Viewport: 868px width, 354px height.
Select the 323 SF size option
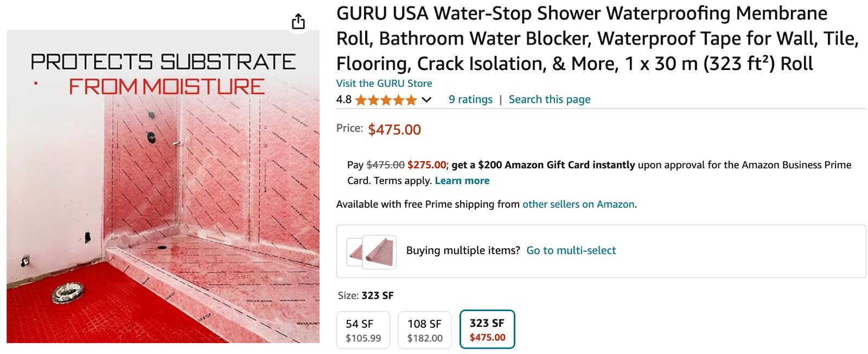(487, 330)
